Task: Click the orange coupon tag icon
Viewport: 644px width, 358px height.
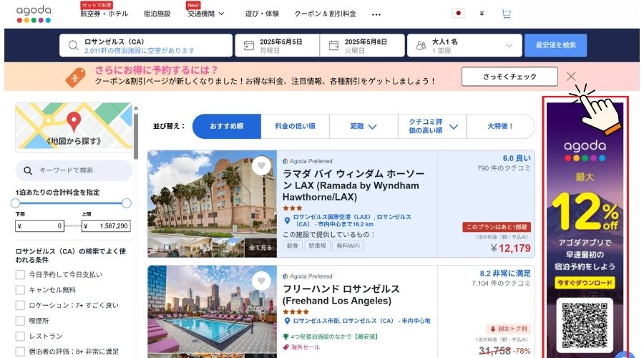Action: coord(75,77)
